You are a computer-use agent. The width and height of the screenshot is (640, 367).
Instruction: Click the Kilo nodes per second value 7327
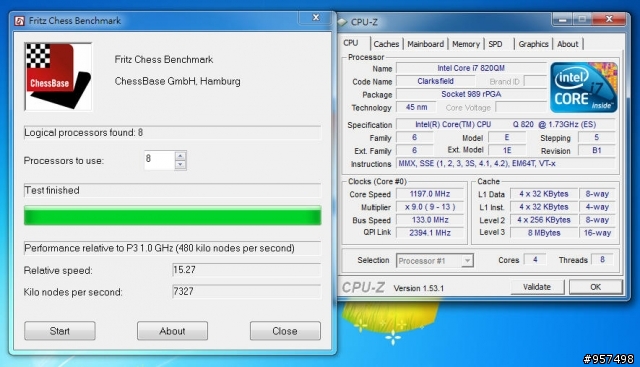(x=247, y=291)
